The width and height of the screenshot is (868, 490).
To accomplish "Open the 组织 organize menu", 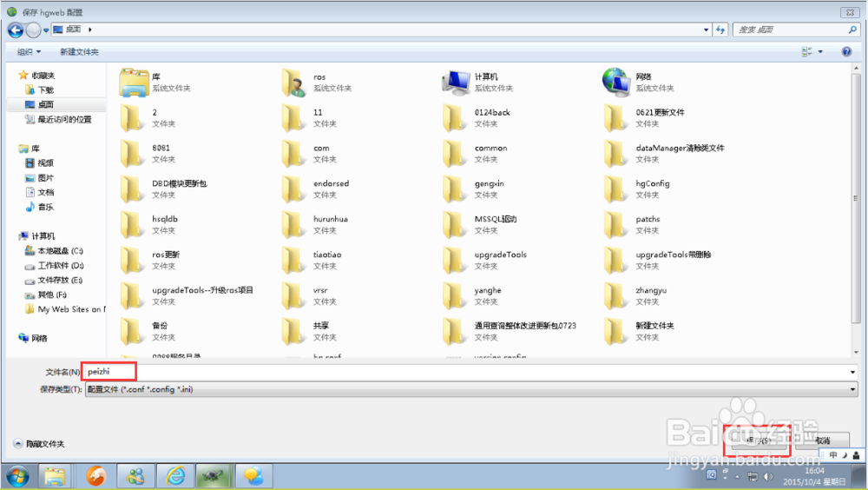I will tap(29, 51).
